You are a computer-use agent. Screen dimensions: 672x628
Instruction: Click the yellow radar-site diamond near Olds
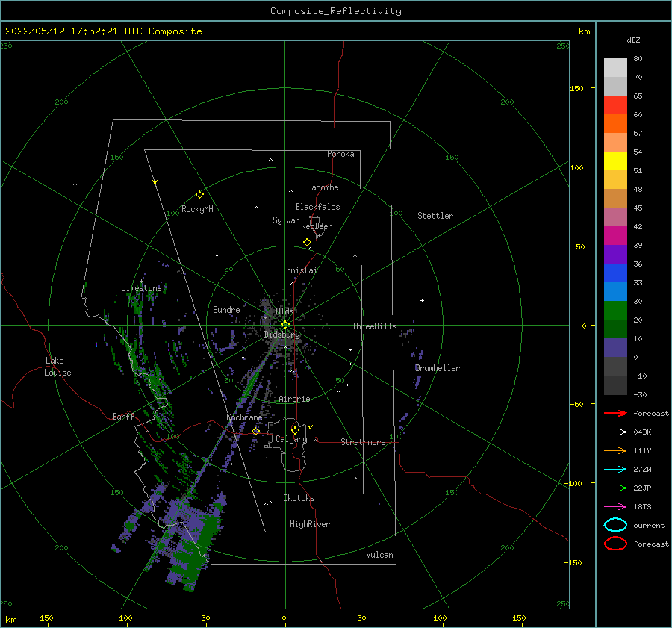tap(285, 325)
